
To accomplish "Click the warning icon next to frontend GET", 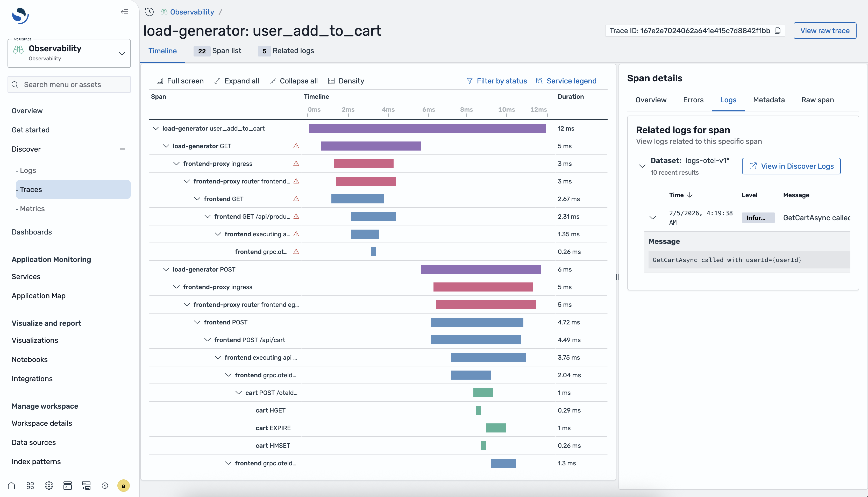I will tap(296, 199).
